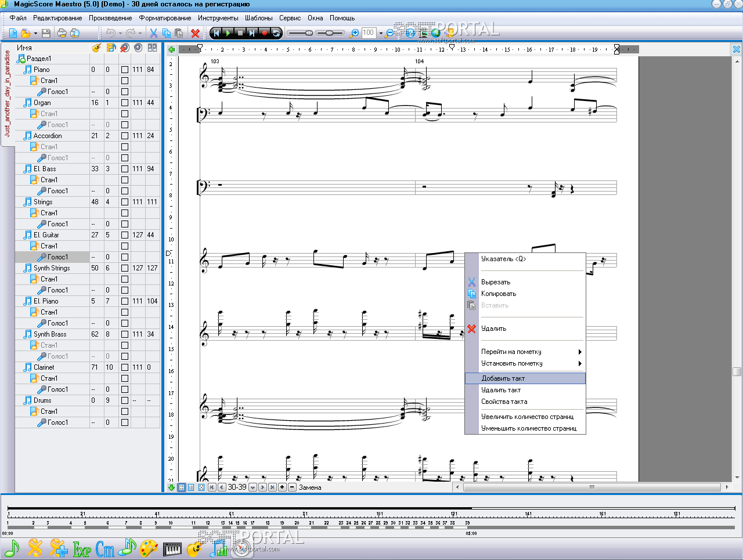743x560 pixels.
Task: Toggle the checkbox in the Strings row
Action: [125, 202]
